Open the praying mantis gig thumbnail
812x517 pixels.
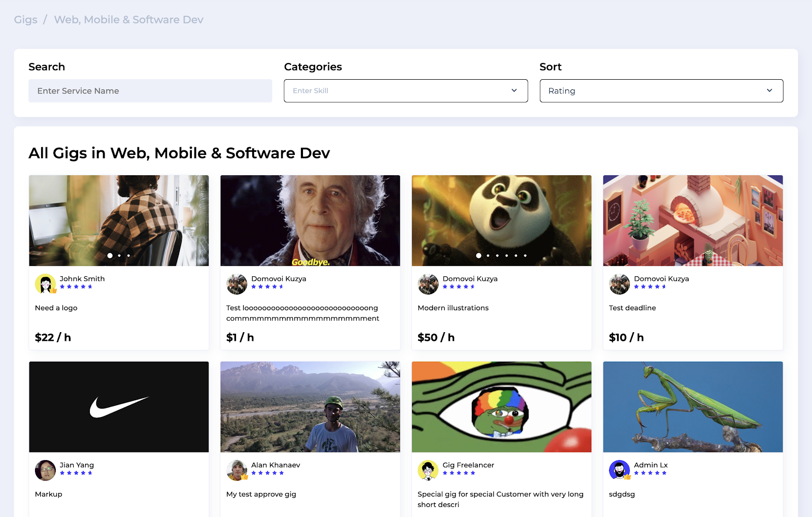[x=693, y=407]
